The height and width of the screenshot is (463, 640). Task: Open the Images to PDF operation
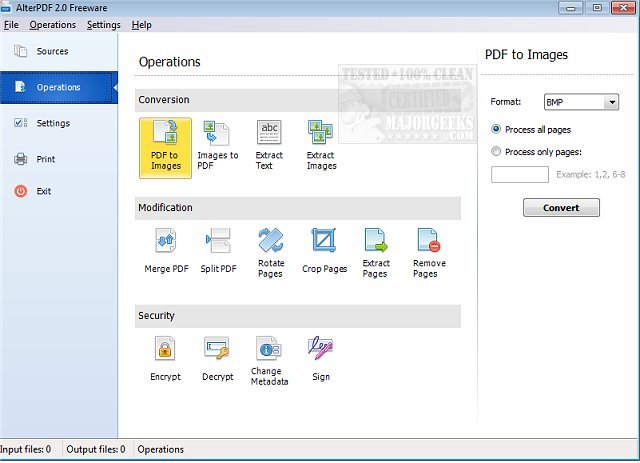217,146
